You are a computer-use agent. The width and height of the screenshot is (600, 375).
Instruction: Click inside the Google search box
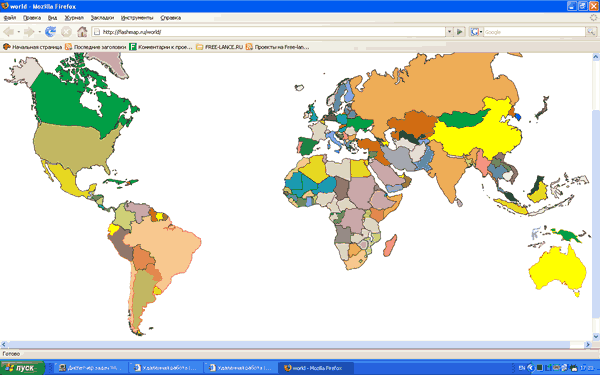coord(534,32)
